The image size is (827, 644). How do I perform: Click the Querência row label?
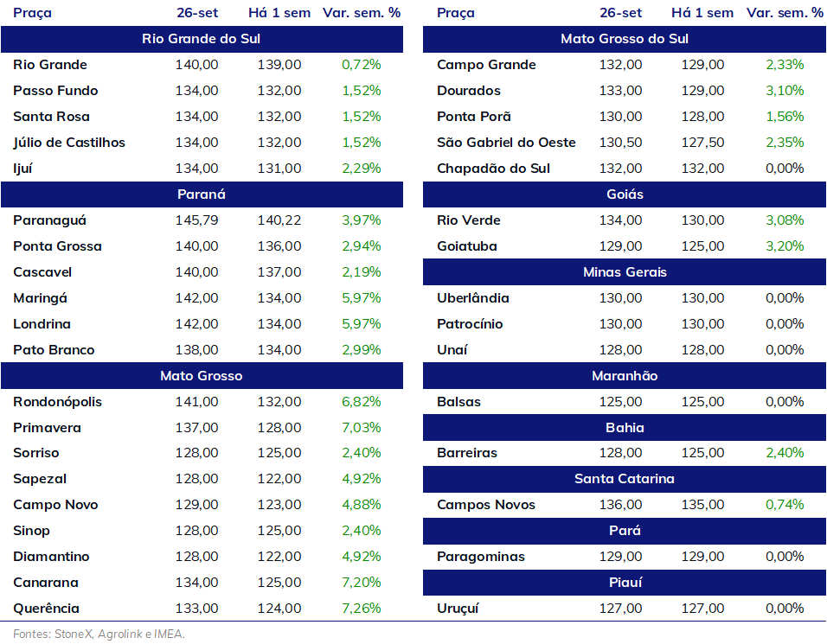pyautogui.click(x=47, y=609)
